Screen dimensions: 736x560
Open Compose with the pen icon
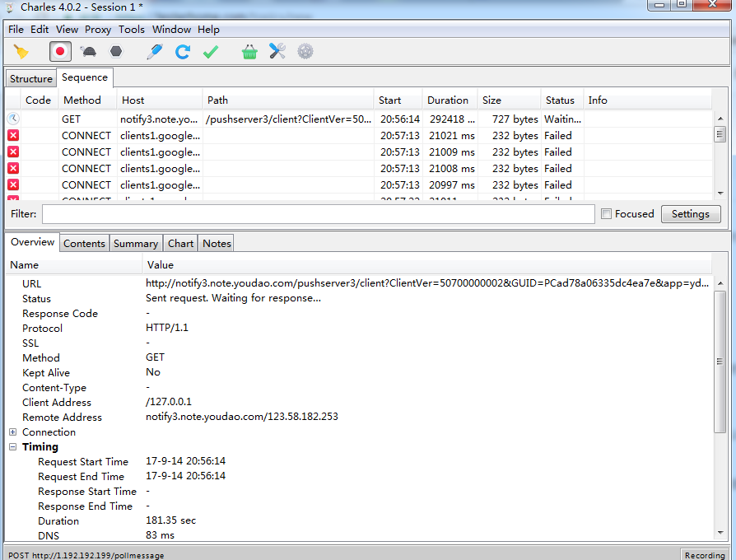(x=155, y=51)
